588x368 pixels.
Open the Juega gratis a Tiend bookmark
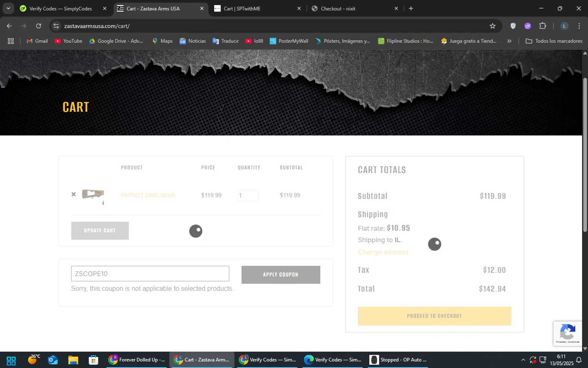469,41
